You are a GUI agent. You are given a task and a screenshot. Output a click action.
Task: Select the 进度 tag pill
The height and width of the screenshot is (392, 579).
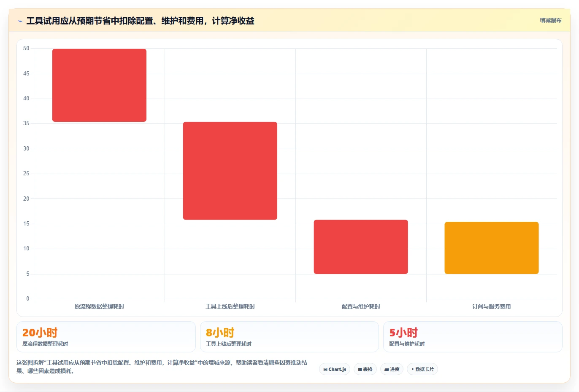click(392, 369)
